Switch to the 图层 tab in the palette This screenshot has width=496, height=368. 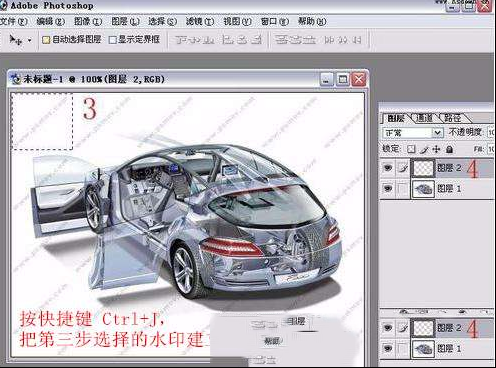tap(396, 118)
